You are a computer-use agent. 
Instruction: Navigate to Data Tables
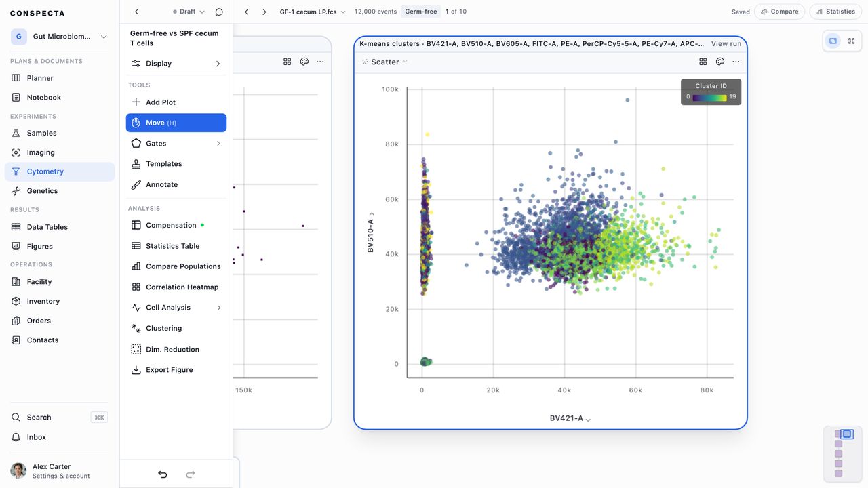coord(60,227)
